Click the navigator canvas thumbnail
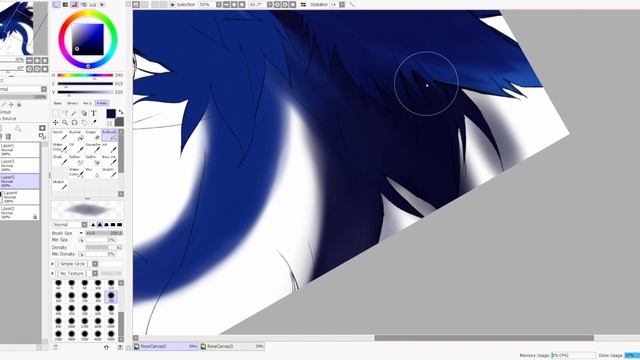 pos(24,28)
